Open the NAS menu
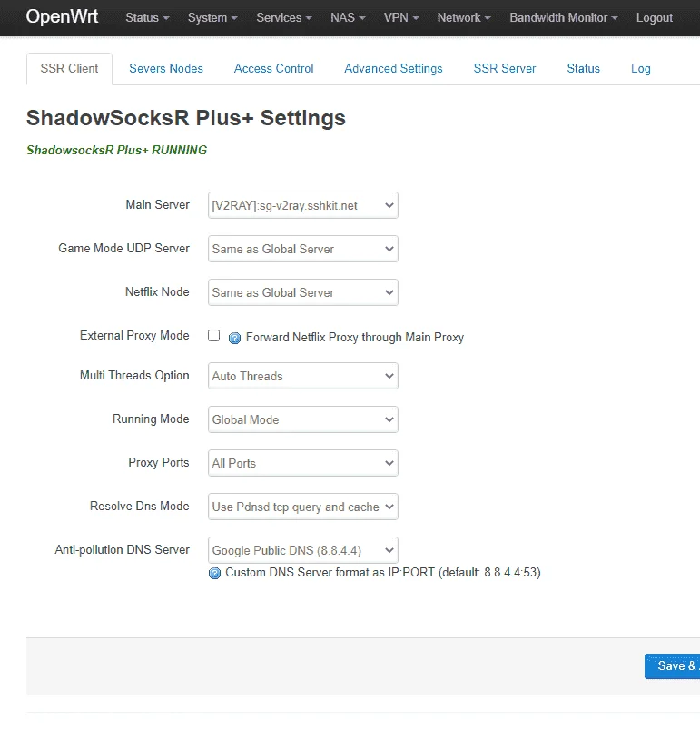 pos(348,17)
